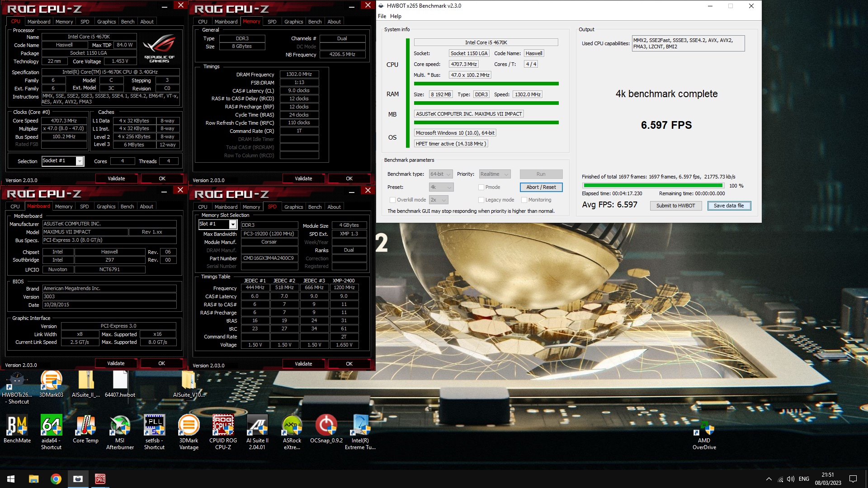Launch AMD OverDrive desktop icon
This screenshot has width=868, height=488.
[704, 436]
